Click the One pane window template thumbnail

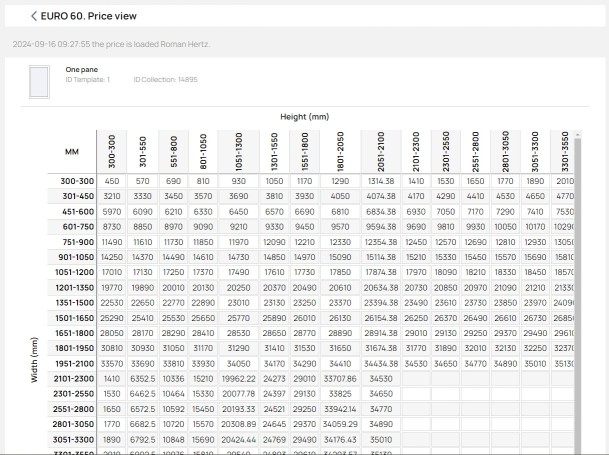39,82
